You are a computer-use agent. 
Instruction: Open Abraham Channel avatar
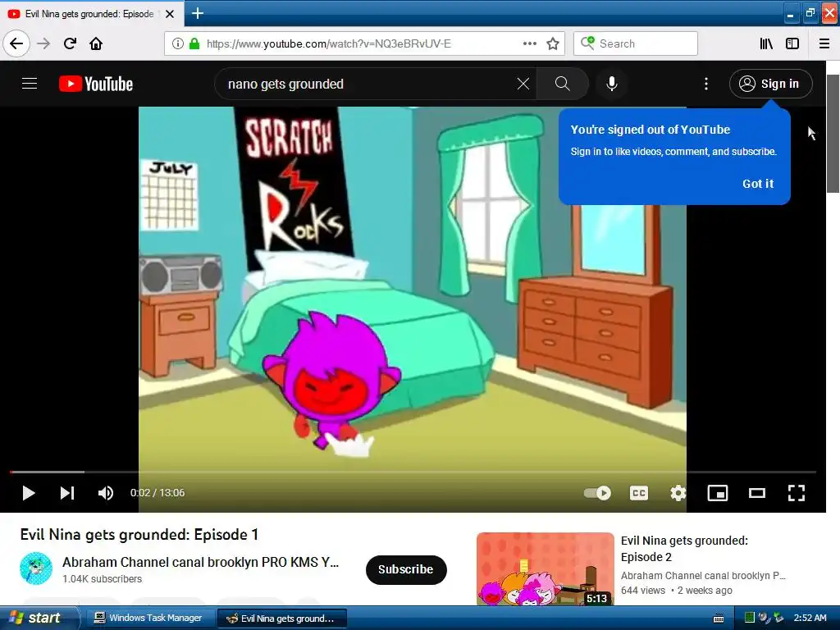36,569
